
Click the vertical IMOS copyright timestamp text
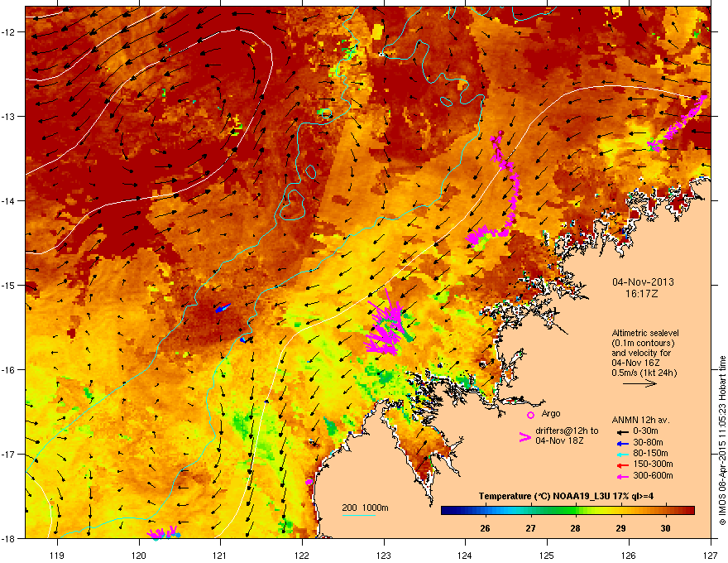722,440
